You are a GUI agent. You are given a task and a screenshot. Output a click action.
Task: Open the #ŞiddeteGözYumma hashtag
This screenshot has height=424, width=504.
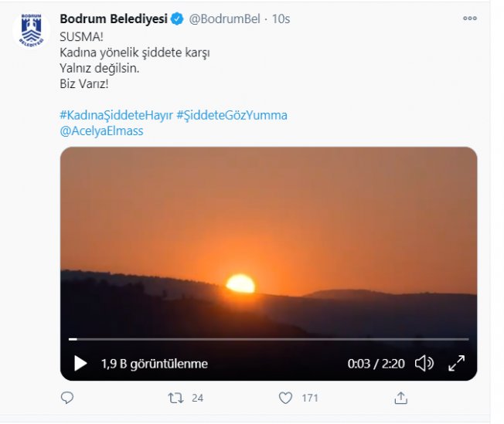(232, 115)
